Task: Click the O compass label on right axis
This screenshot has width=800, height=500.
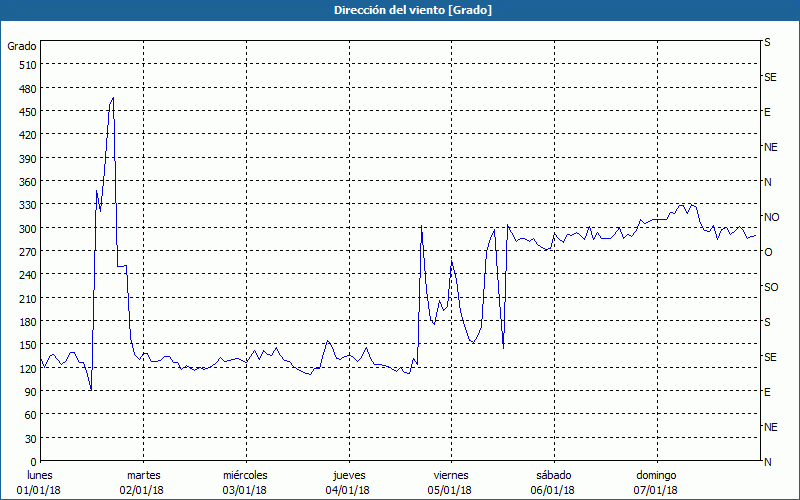Action: 768,252
